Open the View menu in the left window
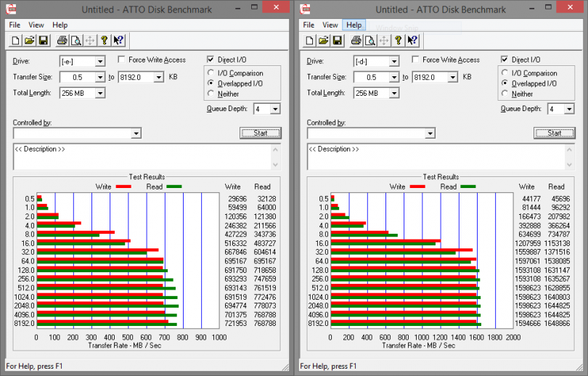The width and height of the screenshot is (588, 376). [36, 25]
